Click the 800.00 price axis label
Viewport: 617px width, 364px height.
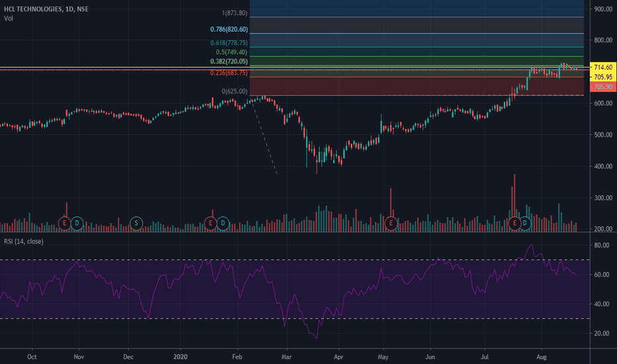pyautogui.click(x=603, y=40)
